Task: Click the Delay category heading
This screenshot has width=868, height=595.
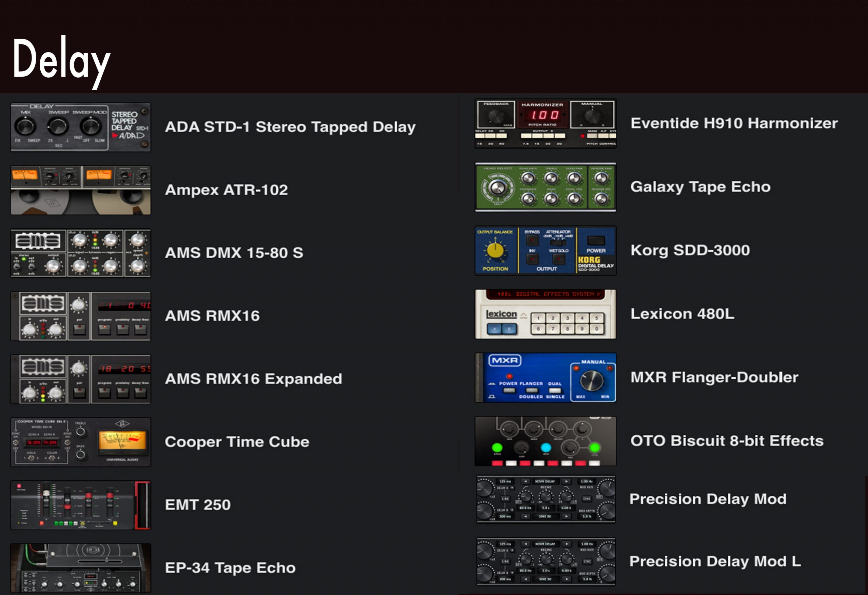Action: tap(62, 60)
